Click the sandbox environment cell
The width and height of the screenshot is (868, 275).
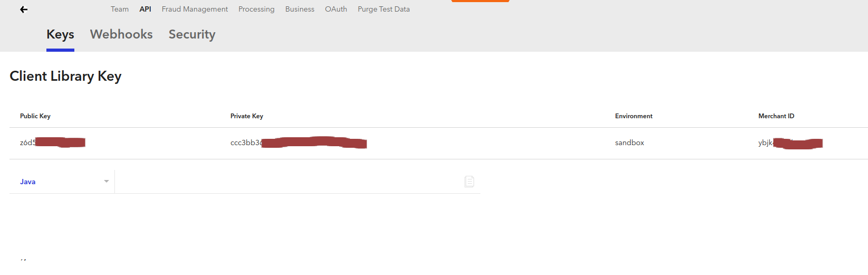pos(629,143)
